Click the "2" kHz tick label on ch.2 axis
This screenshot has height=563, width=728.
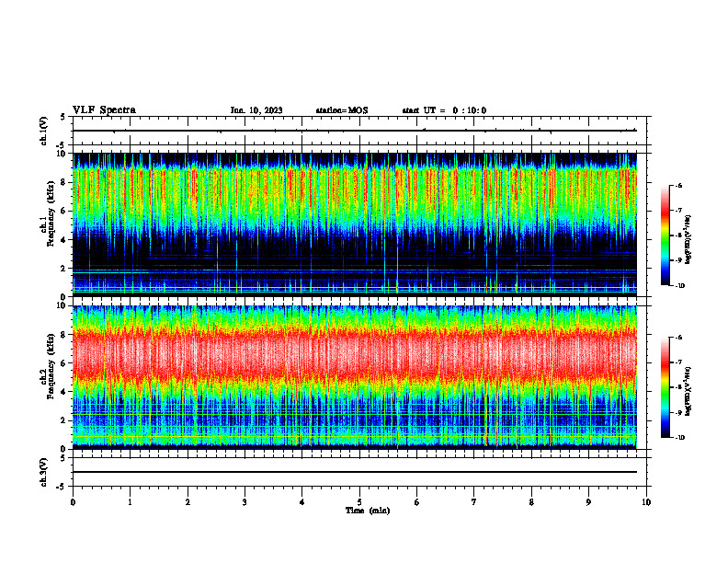point(64,420)
